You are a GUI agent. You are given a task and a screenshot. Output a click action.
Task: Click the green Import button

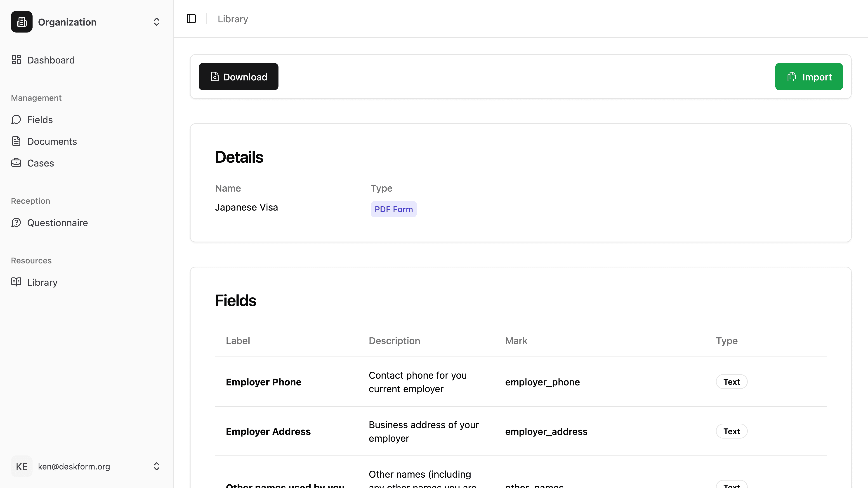[809, 76]
